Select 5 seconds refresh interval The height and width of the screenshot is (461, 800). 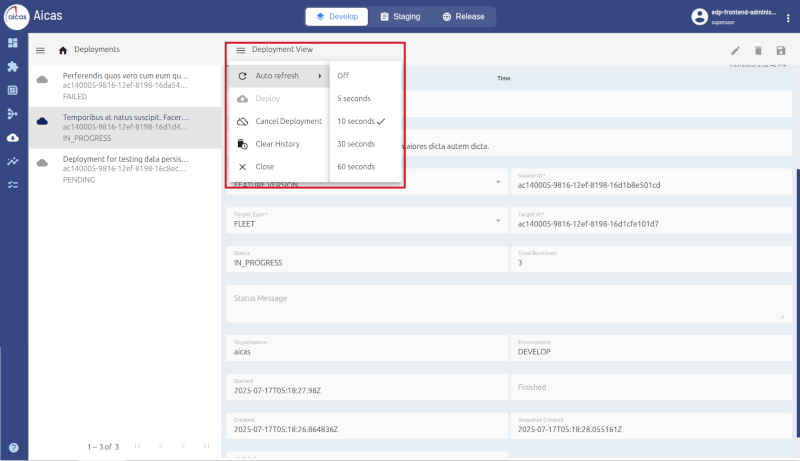tap(355, 98)
